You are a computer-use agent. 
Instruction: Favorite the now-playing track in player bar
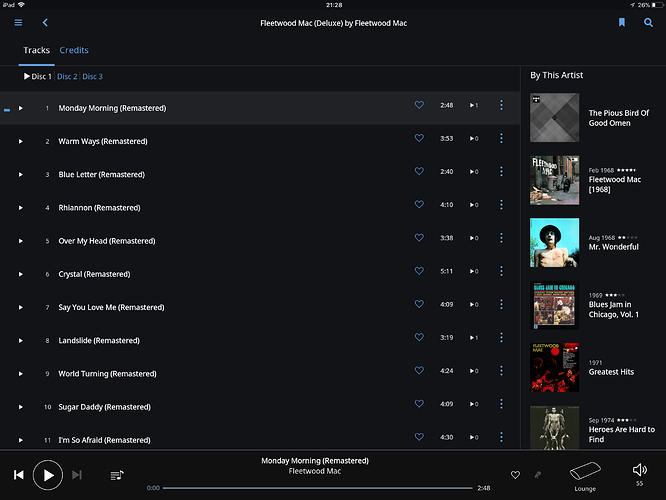point(515,475)
